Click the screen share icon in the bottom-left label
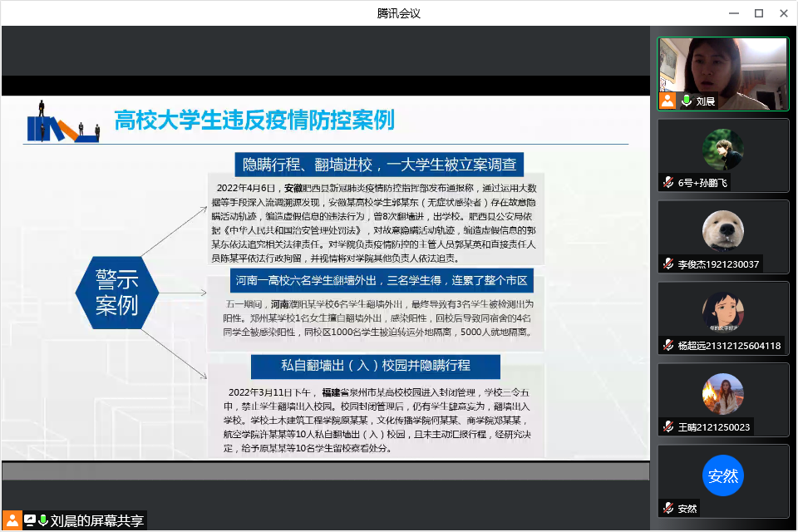Viewport: 798px width, 532px height. (x=30, y=521)
